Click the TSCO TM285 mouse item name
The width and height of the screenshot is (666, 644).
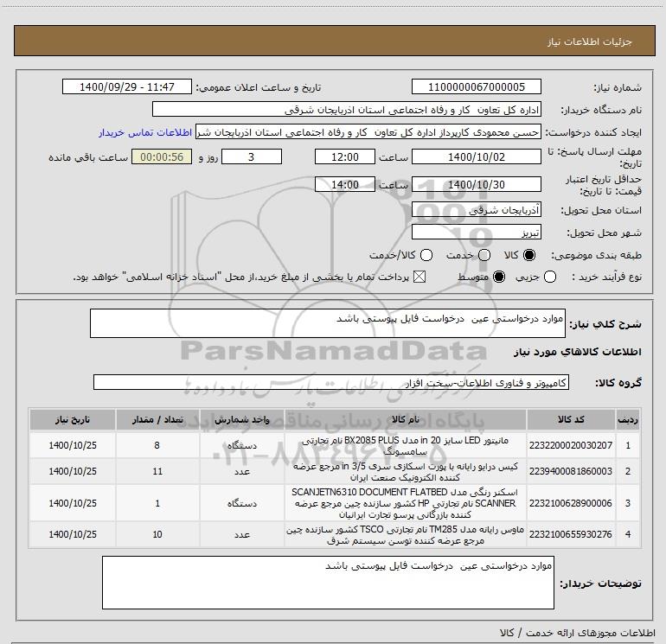tap(405, 535)
